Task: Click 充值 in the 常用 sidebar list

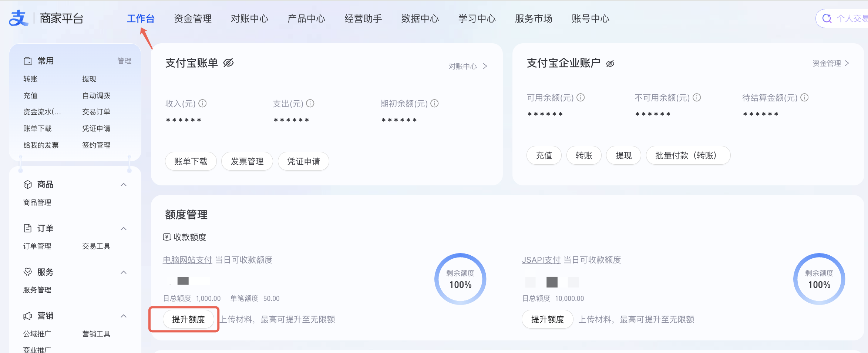Action: [x=30, y=96]
